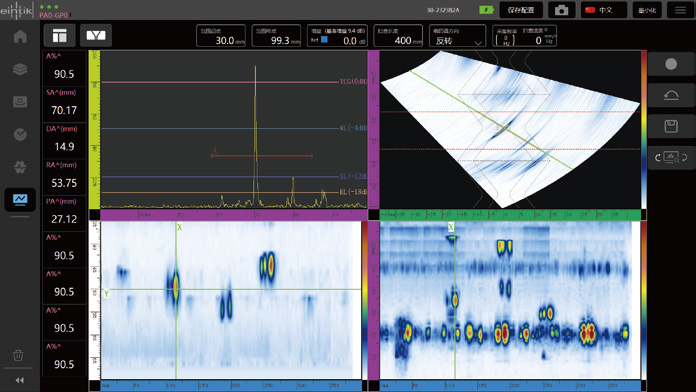
Task: Select the waveform chart icon in sidebar
Action: (20, 199)
